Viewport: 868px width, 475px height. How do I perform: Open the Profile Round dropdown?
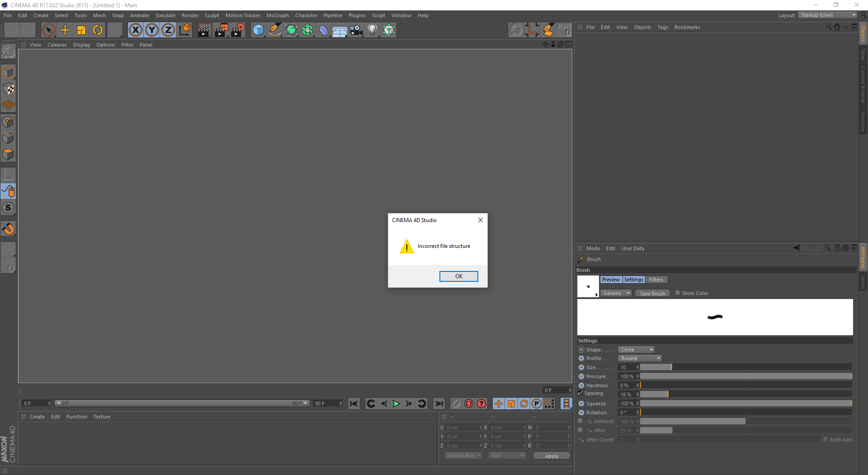tap(640, 358)
